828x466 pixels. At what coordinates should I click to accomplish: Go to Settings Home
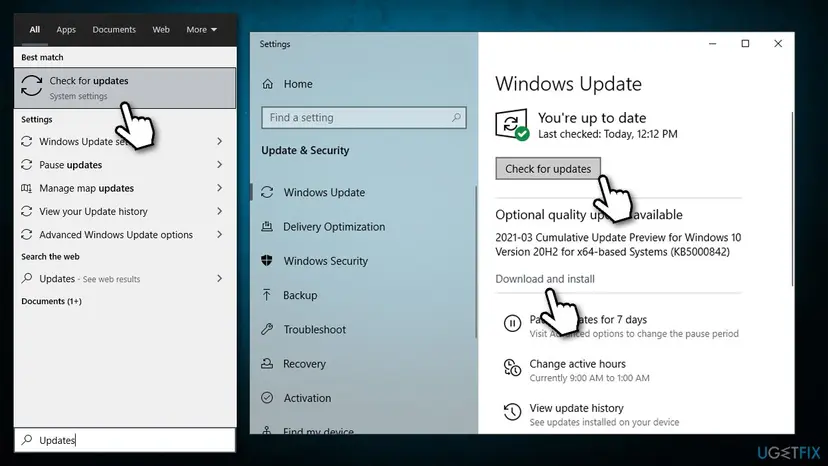tap(298, 84)
